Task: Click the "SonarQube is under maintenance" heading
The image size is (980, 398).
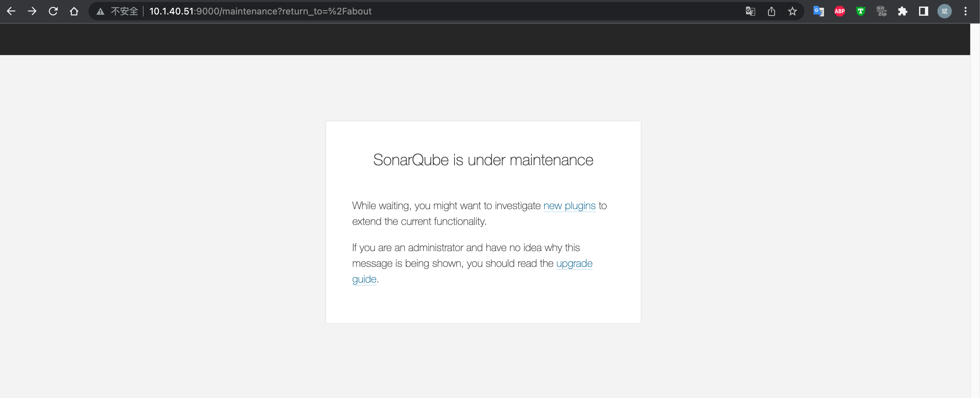Action: [x=483, y=160]
